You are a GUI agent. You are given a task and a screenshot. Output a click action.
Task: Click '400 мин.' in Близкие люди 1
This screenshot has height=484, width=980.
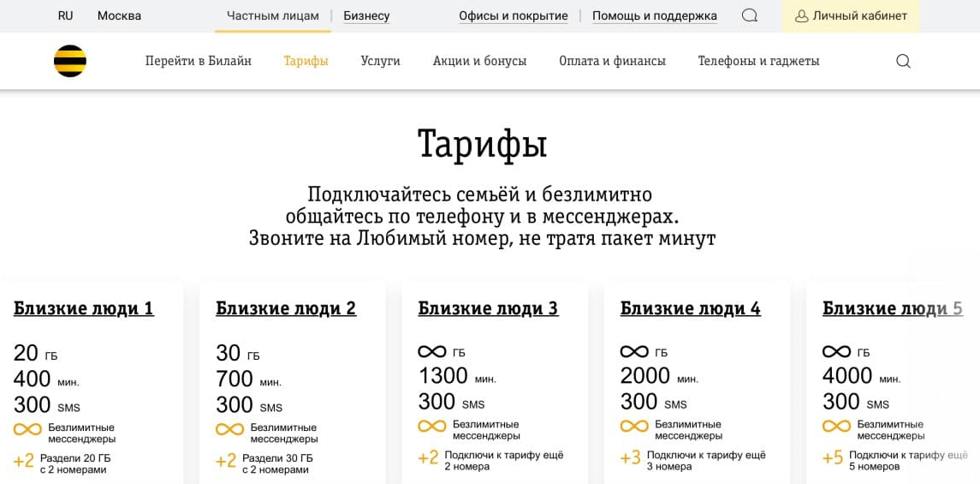[46, 379]
